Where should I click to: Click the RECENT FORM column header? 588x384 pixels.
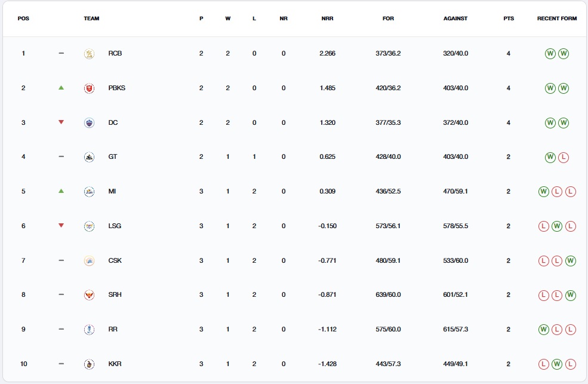(x=556, y=19)
